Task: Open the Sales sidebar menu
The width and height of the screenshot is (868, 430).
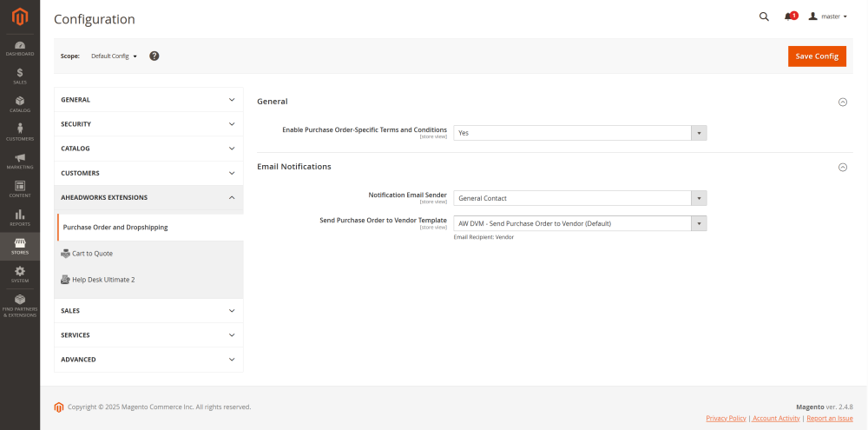Action: point(20,76)
